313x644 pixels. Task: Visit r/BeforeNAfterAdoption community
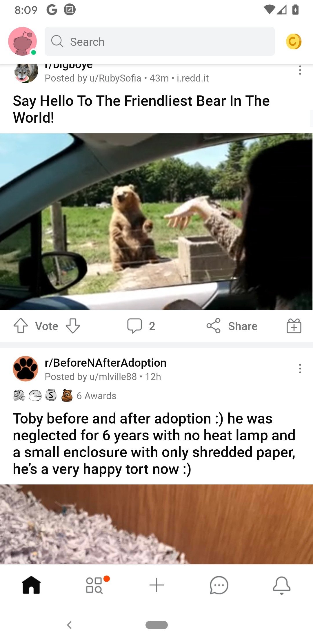click(x=105, y=363)
